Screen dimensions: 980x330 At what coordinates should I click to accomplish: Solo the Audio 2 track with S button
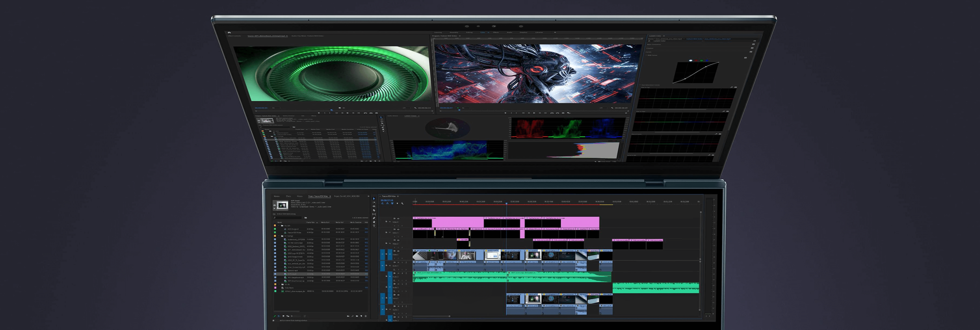click(x=403, y=273)
